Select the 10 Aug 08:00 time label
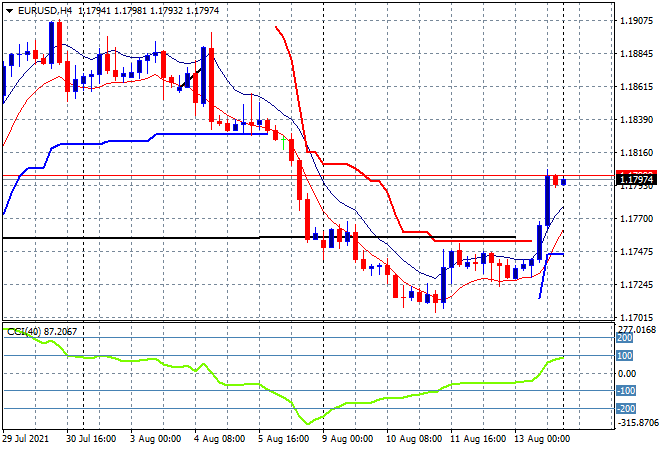 [x=414, y=439]
